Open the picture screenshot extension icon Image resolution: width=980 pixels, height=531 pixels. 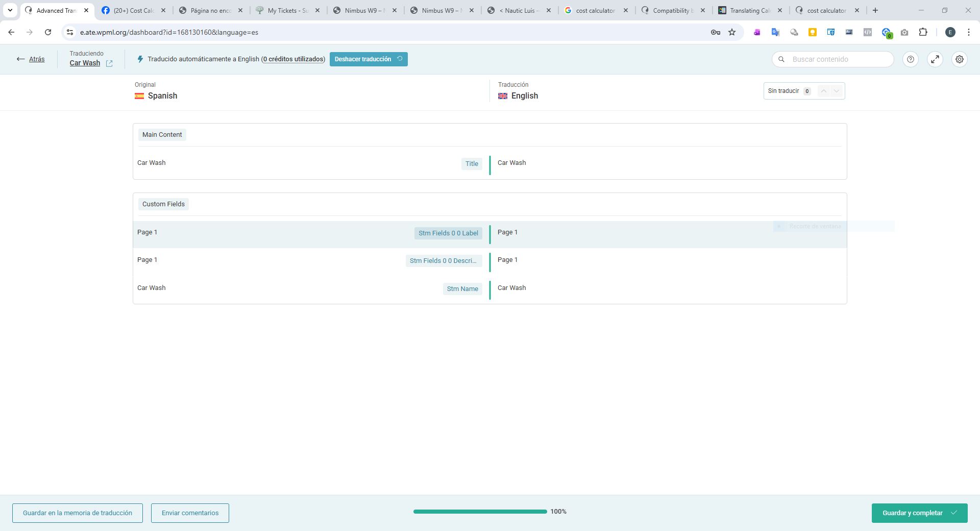click(x=849, y=32)
